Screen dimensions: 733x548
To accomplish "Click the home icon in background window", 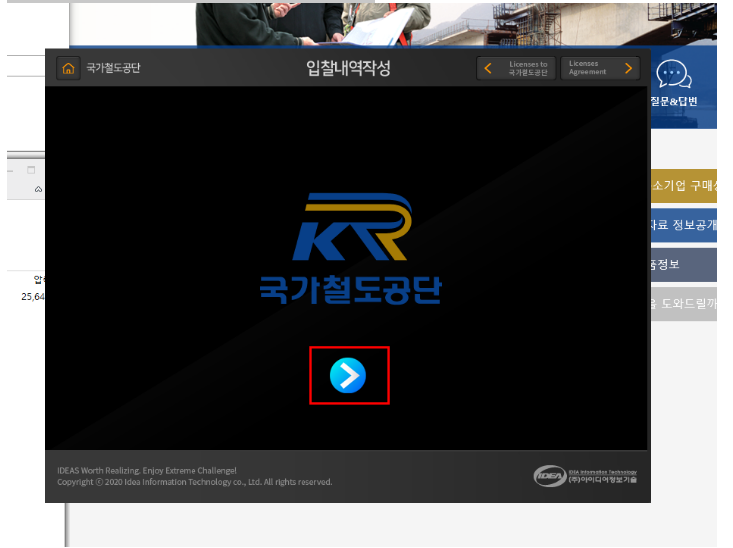I will 38,189.
